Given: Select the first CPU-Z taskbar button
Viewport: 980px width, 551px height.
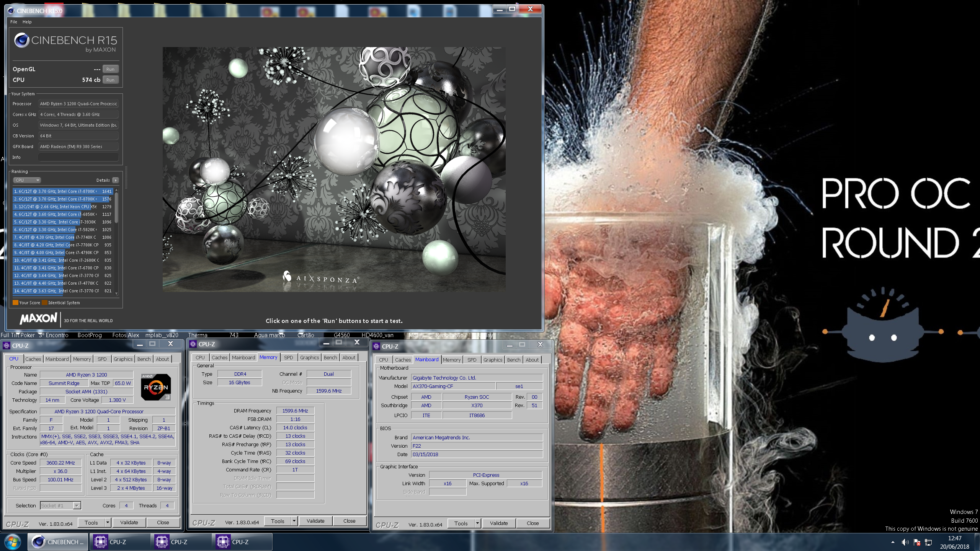Looking at the screenshot, I should click(119, 542).
